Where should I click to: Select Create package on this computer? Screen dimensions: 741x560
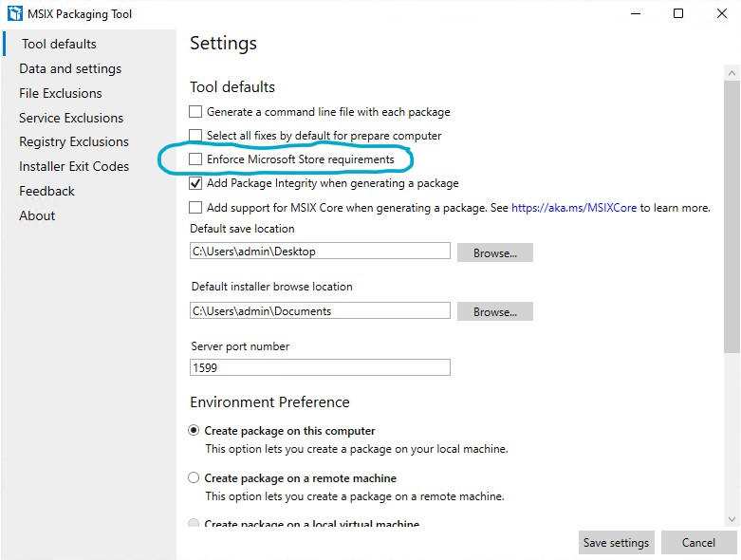pyautogui.click(x=195, y=431)
